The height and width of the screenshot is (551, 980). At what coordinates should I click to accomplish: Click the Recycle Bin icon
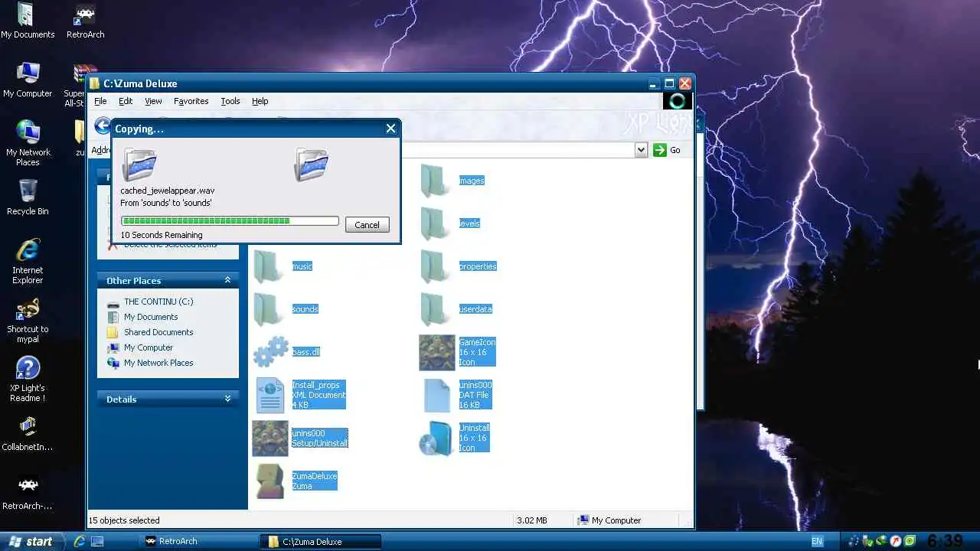(28, 197)
